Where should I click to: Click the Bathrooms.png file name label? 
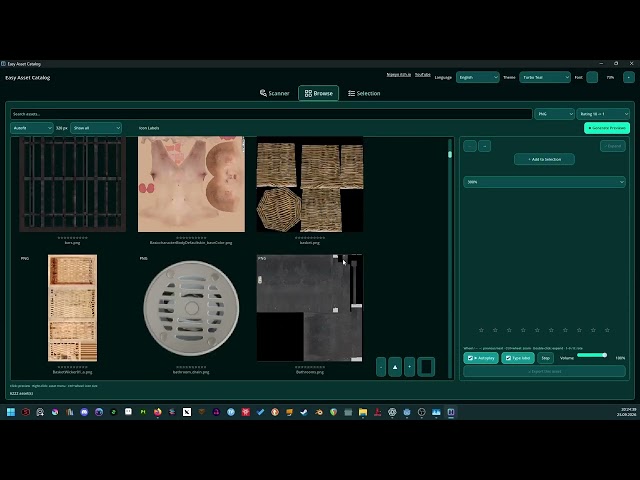[310, 372]
